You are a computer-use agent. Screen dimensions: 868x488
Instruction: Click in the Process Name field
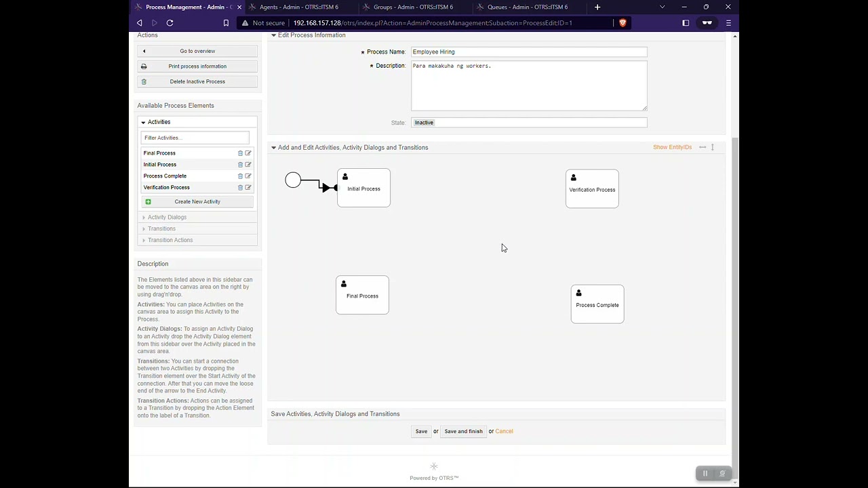point(529,52)
